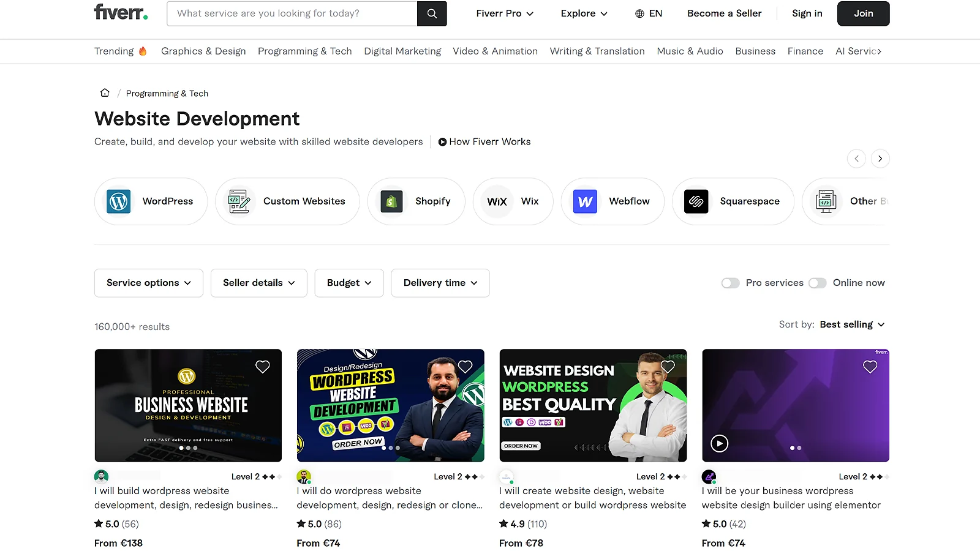
Task: Click the play icon beside How Fiverr Works
Action: point(442,142)
